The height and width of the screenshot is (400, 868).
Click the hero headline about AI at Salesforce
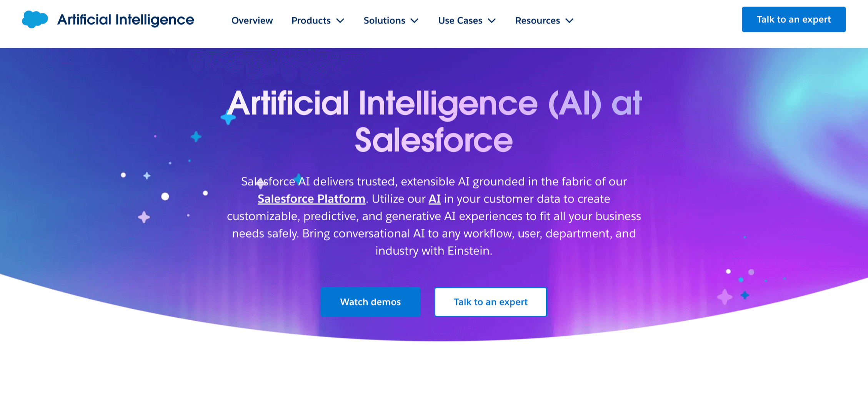tap(434, 119)
